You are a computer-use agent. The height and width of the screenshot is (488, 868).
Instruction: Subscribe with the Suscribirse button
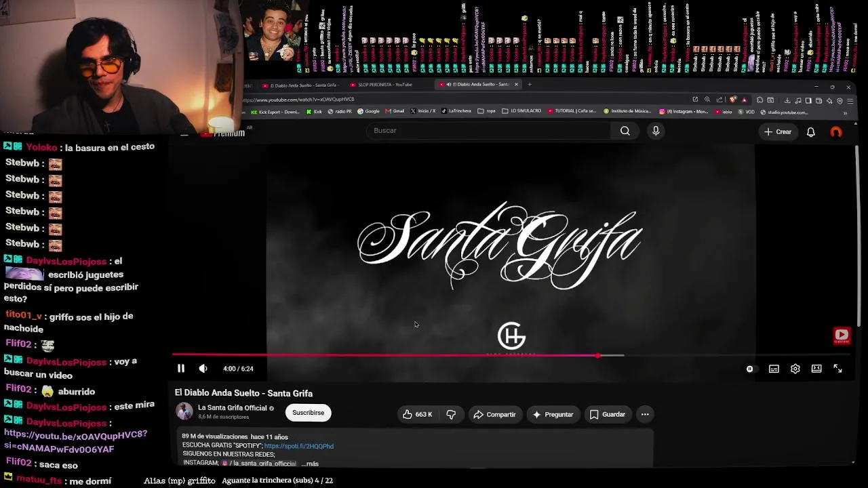309,413
